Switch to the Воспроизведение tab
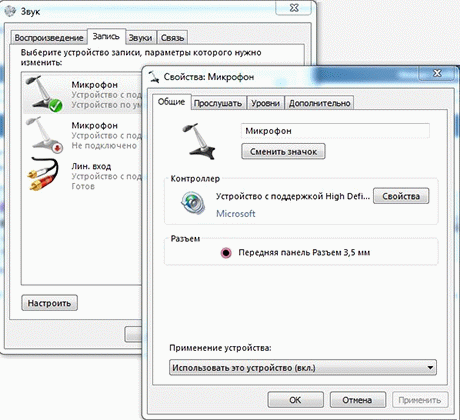The height and width of the screenshot is (420, 460). point(49,38)
